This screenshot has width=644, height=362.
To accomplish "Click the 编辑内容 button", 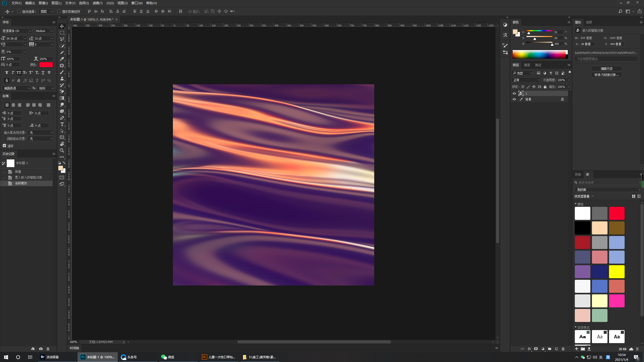I will point(607,69).
